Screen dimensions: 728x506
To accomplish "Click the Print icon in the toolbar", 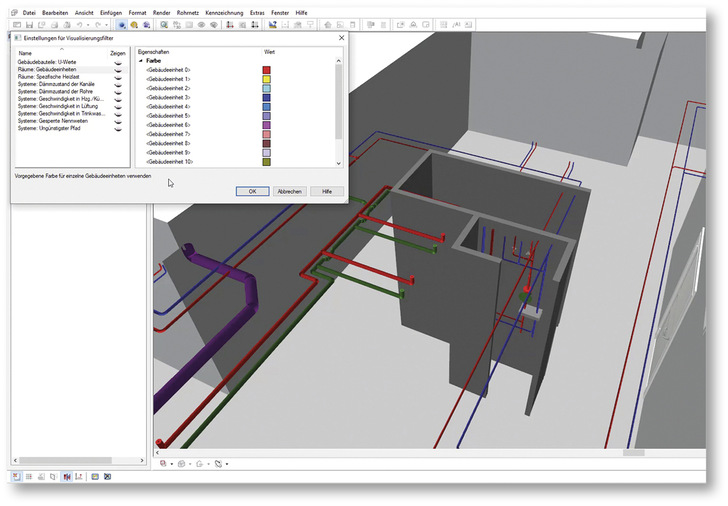I will (x=56, y=24).
